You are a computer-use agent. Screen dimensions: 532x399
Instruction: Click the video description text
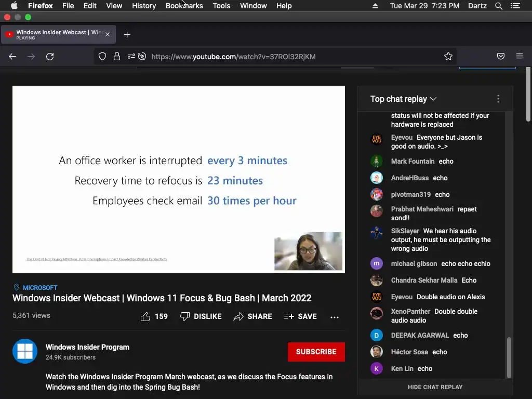[189, 382]
